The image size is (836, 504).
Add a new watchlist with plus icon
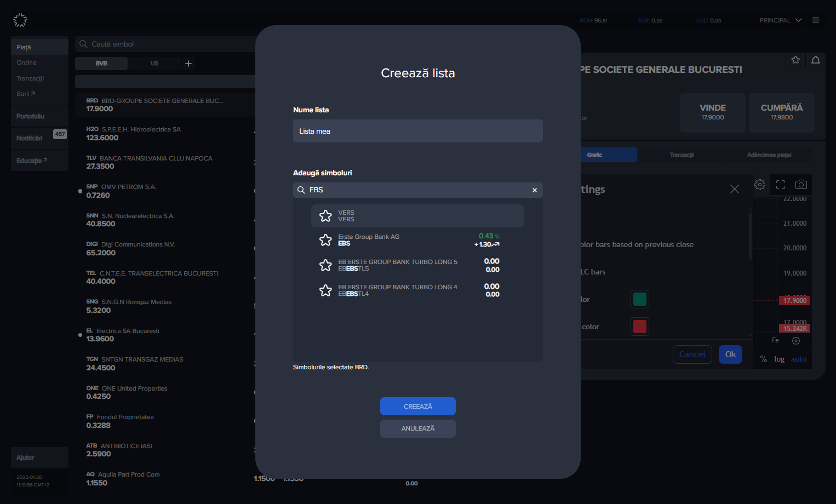[188, 64]
